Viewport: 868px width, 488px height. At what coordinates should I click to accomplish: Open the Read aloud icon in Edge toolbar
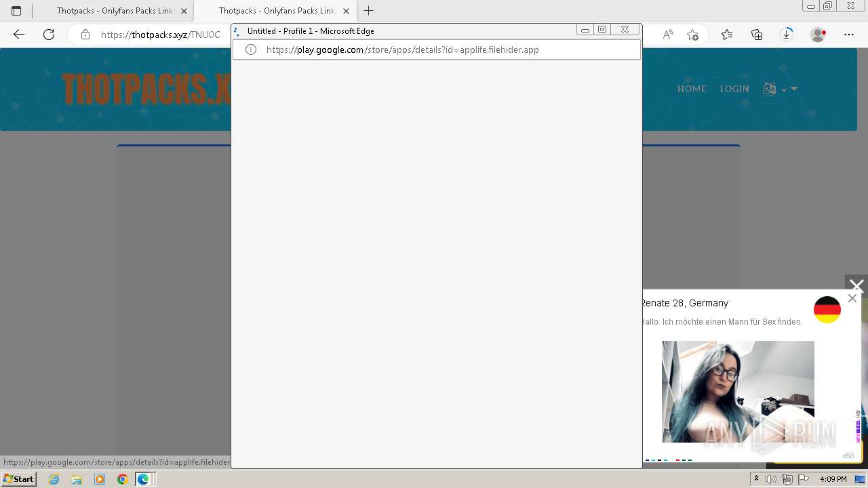[x=668, y=35]
